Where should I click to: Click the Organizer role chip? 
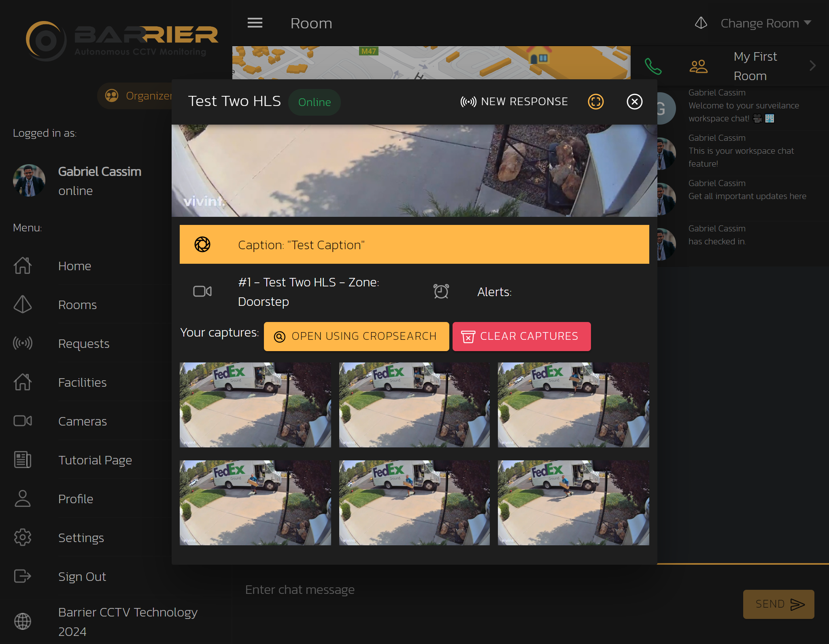pyautogui.click(x=138, y=96)
